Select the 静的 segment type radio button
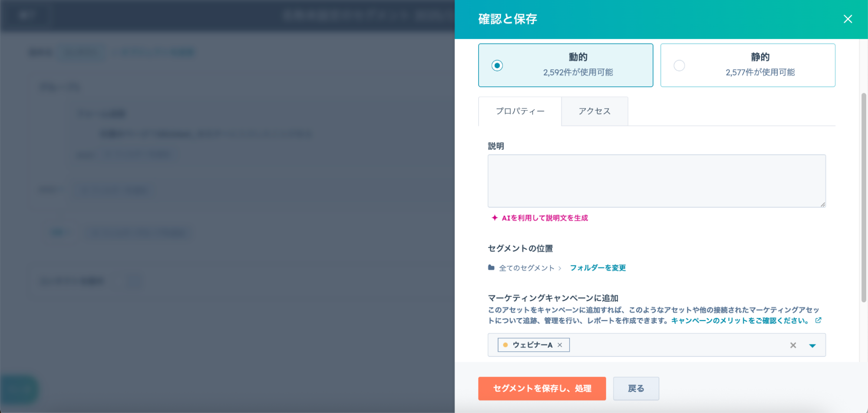868x413 pixels. 679,66
